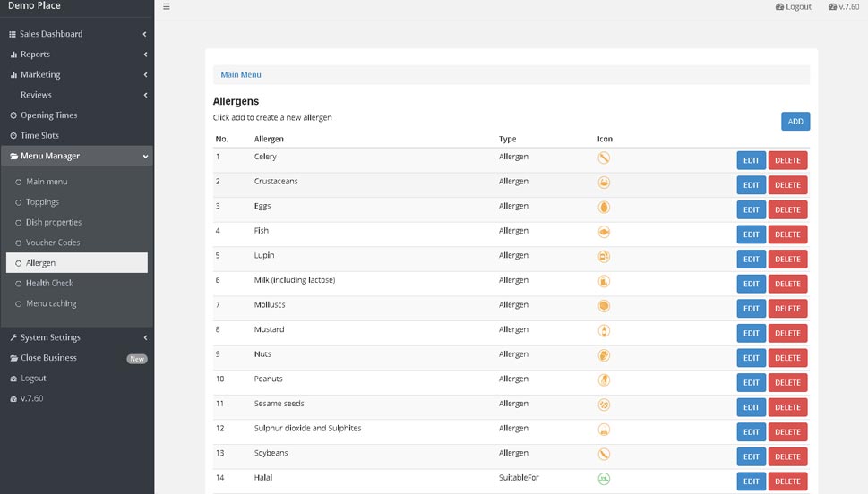Edit the Crustaceans allergen
Screen dimensions: 868x494
click(752, 185)
